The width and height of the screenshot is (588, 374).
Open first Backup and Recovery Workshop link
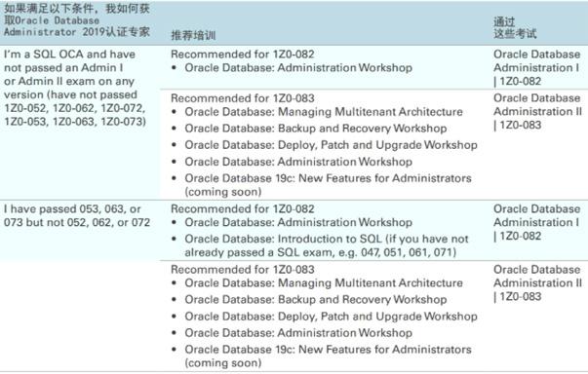point(315,129)
